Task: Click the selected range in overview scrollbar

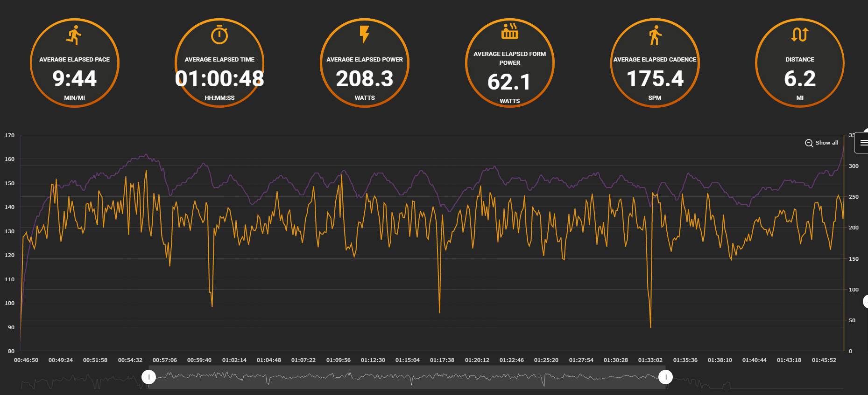Action: 407,377
